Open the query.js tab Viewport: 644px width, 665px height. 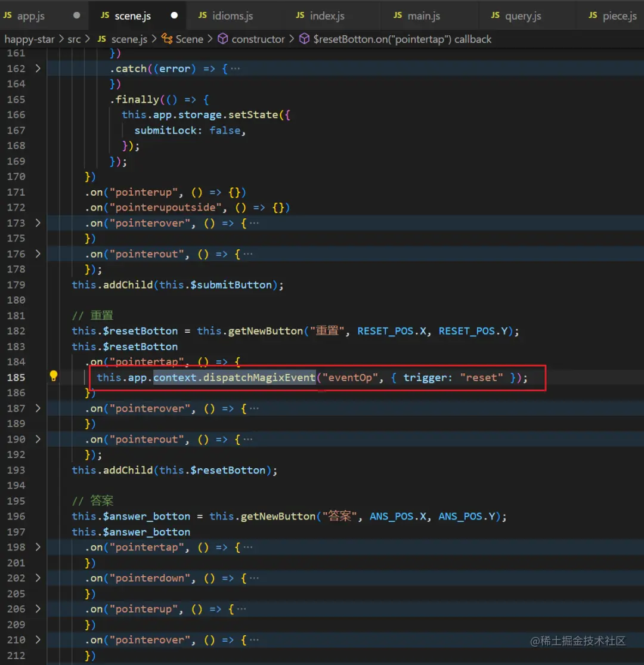click(523, 16)
